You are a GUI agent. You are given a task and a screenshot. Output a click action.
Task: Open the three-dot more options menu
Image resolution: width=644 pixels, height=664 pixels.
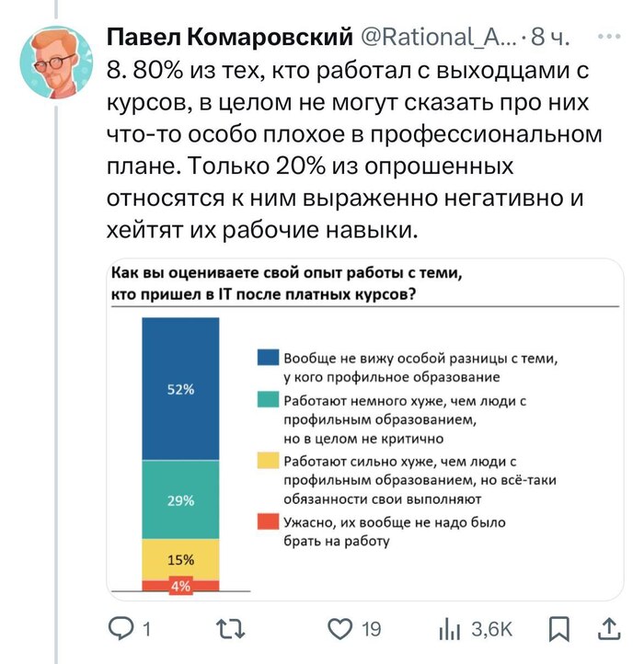tap(608, 36)
